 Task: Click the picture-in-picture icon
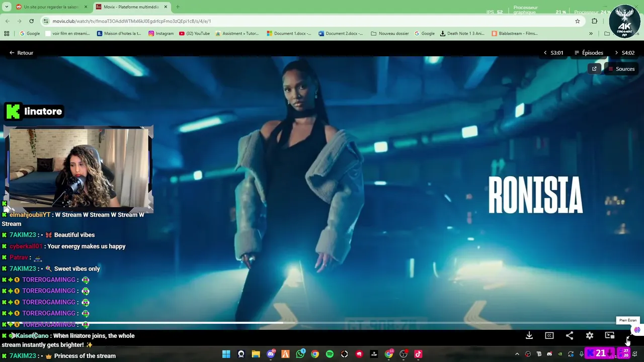click(x=610, y=335)
